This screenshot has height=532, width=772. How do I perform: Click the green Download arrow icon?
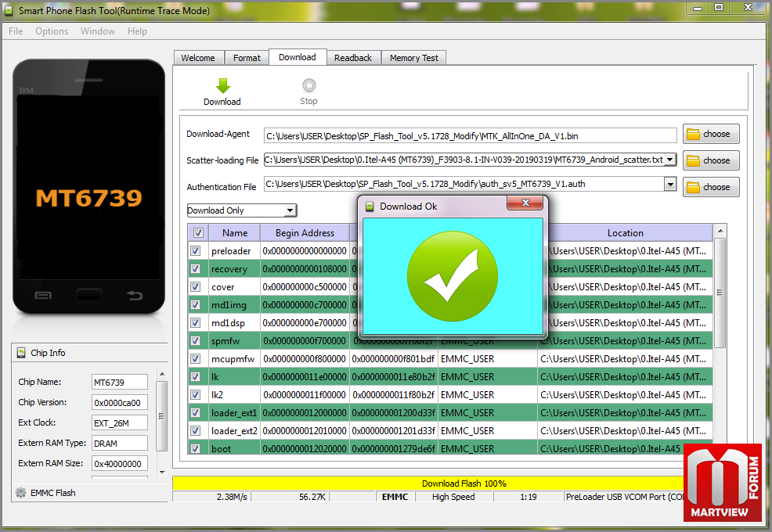click(x=223, y=85)
